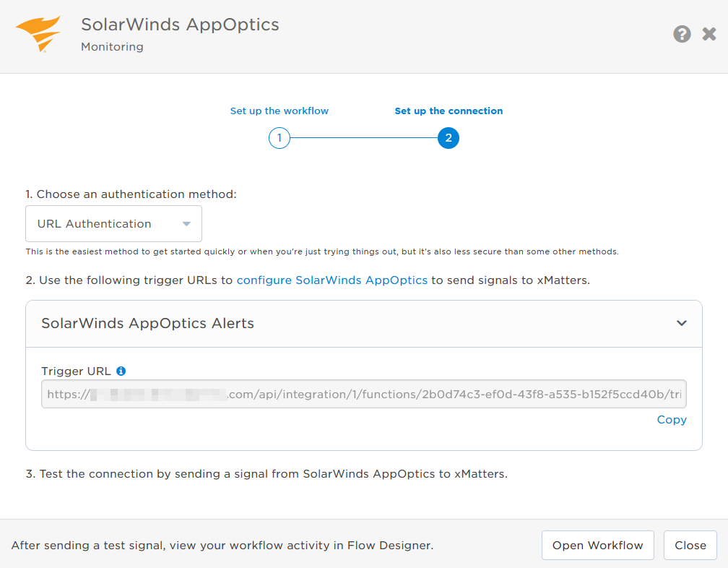Open the authentication method dropdown
This screenshot has height=568, width=728.
pos(113,223)
